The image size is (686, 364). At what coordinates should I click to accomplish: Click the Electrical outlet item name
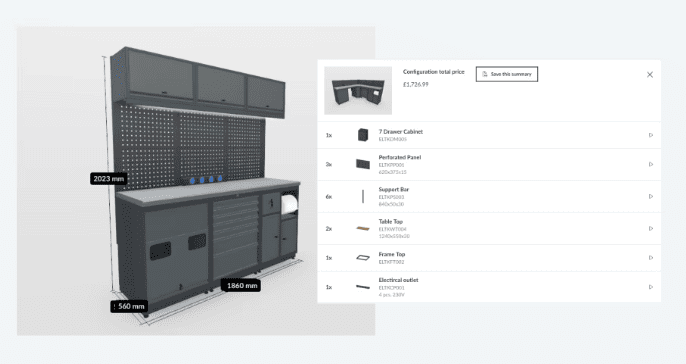pos(398,280)
